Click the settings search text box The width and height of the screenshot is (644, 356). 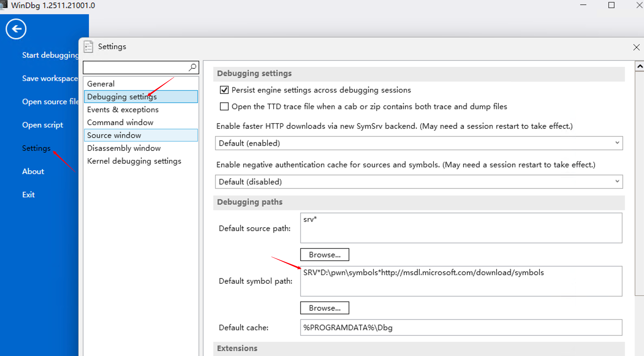(135, 67)
